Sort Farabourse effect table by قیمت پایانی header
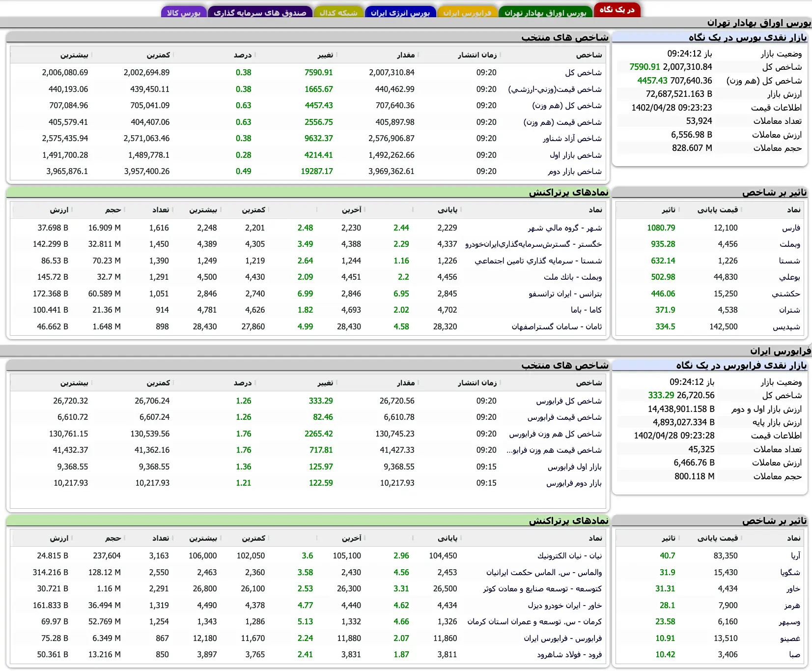812x671 pixels. (x=718, y=538)
